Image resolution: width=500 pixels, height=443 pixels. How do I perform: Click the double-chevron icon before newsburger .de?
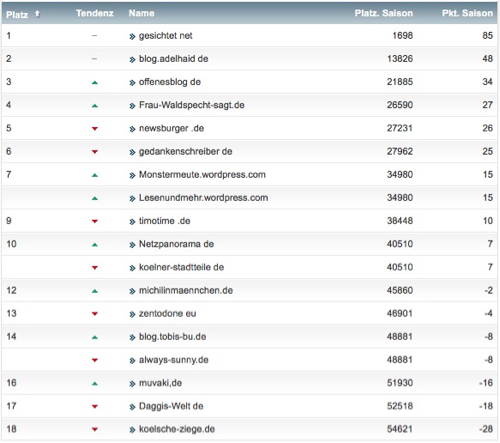pos(132,129)
